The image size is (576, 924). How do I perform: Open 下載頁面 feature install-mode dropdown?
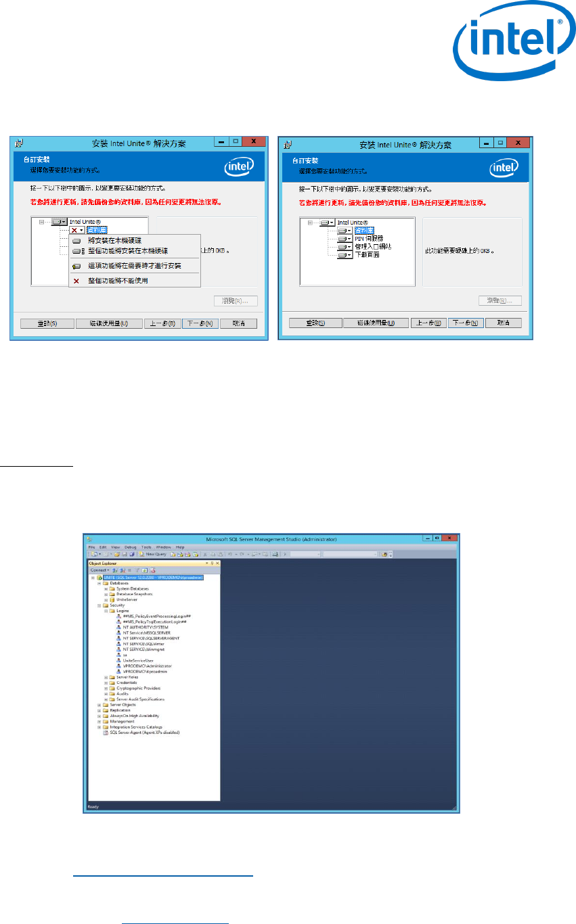tap(345, 255)
